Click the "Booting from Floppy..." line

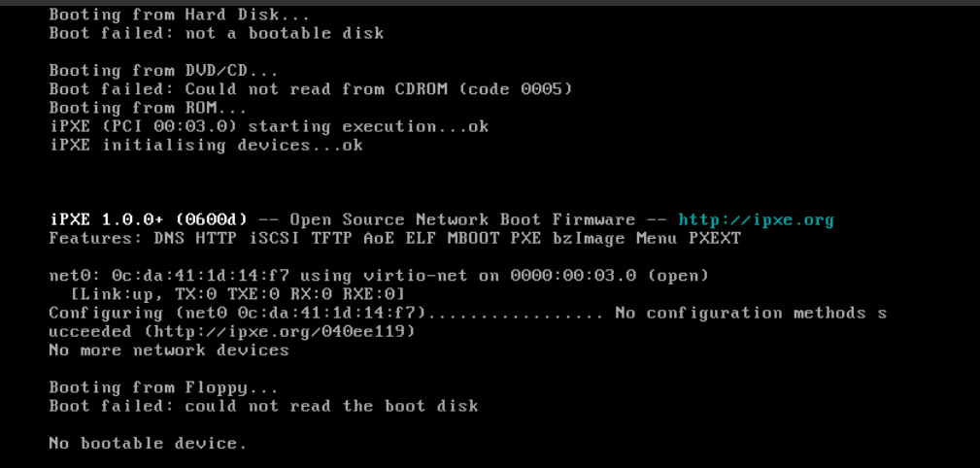click(164, 387)
